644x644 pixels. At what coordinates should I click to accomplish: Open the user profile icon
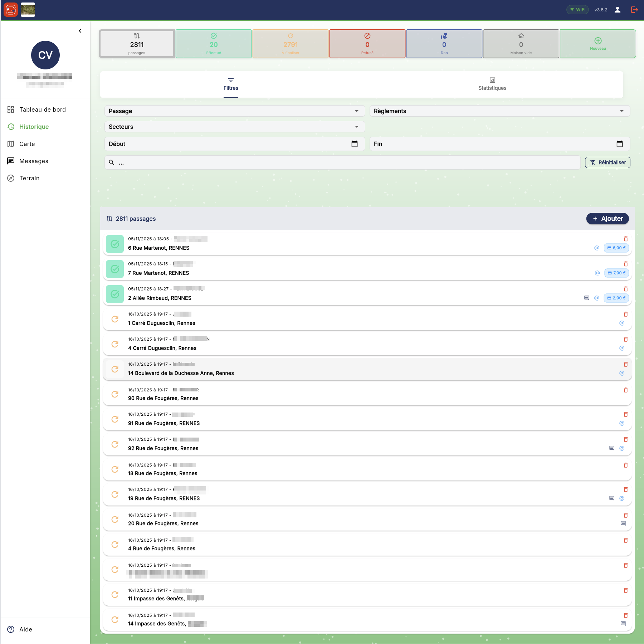[x=618, y=10]
